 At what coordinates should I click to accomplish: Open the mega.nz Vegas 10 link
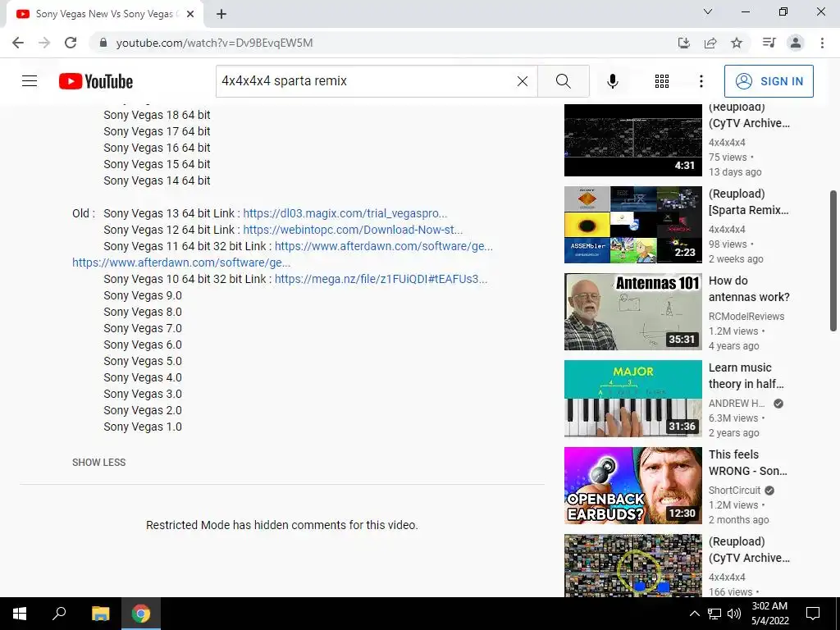pyautogui.click(x=381, y=279)
